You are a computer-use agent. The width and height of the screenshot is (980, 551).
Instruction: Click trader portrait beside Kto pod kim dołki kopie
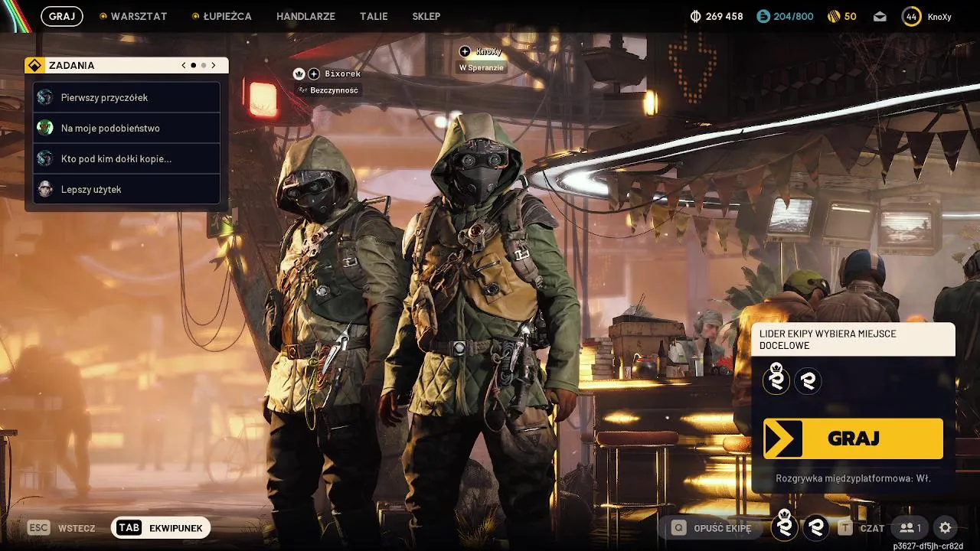click(45, 158)
